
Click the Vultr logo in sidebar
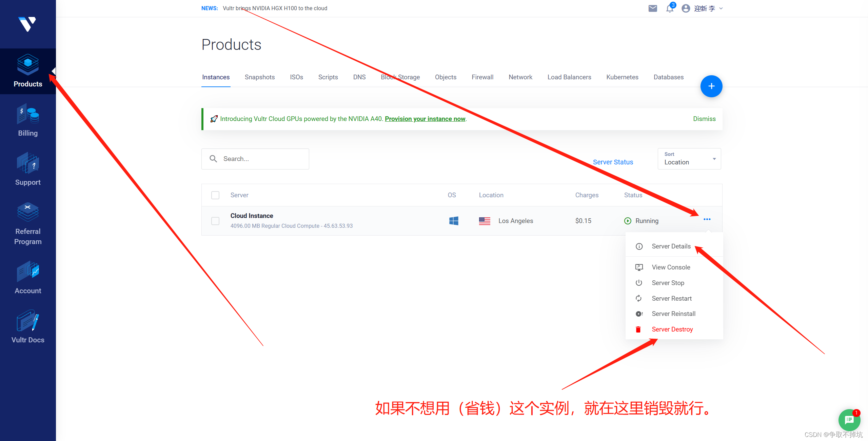pyautogui.click(x=27, y=24)
